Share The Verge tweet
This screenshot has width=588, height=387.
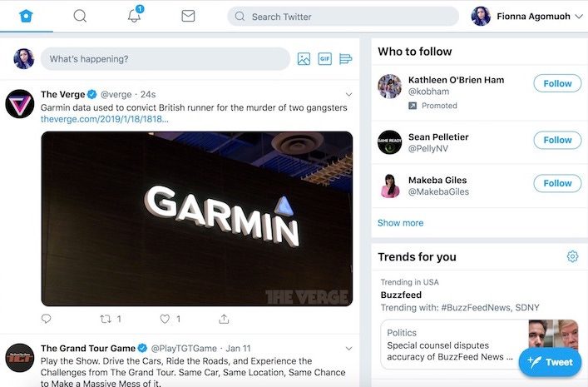tap(224, 319)
